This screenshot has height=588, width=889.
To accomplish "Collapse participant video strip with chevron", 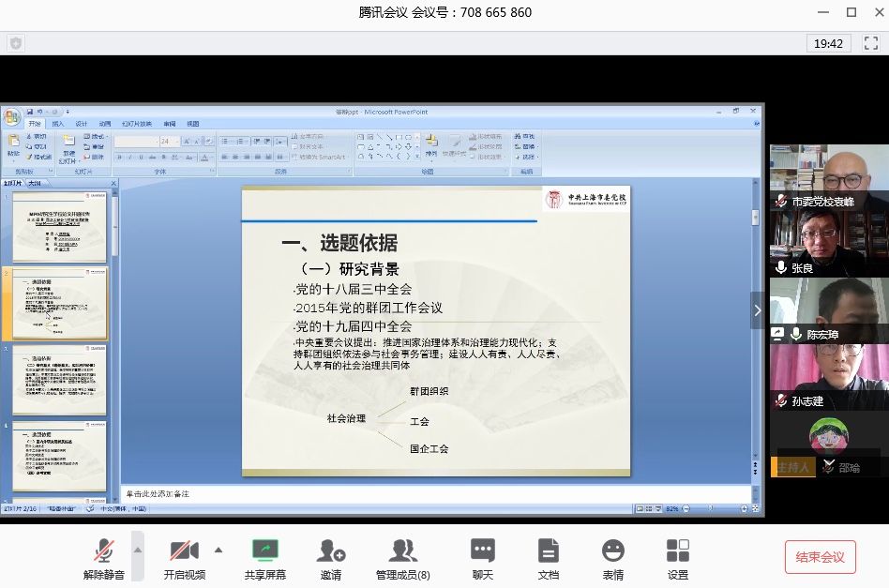I will click(758, 310).
